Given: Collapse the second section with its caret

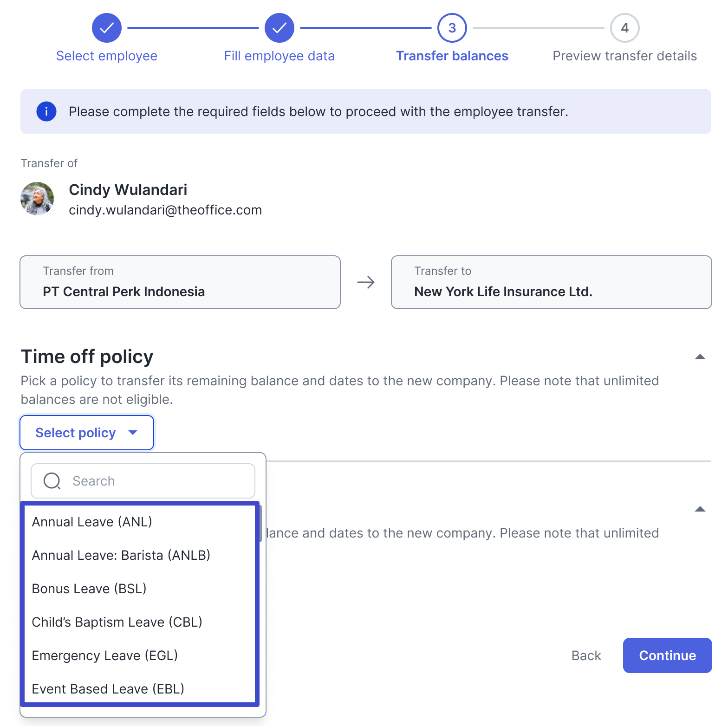Looking at the screenshot, I should pos(700,509).
